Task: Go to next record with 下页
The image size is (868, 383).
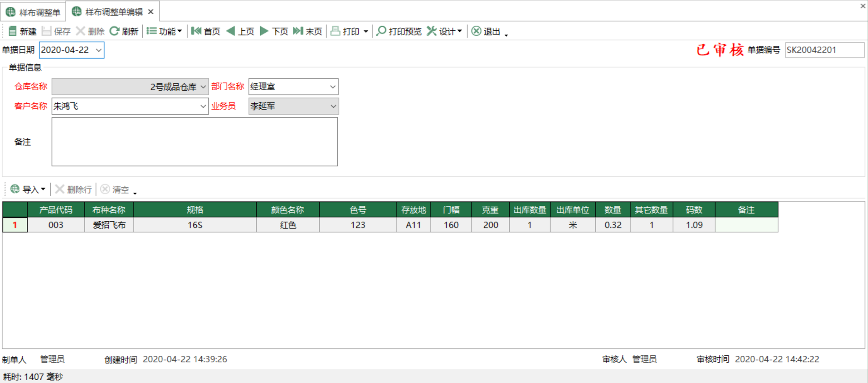Action: (274, 31)
